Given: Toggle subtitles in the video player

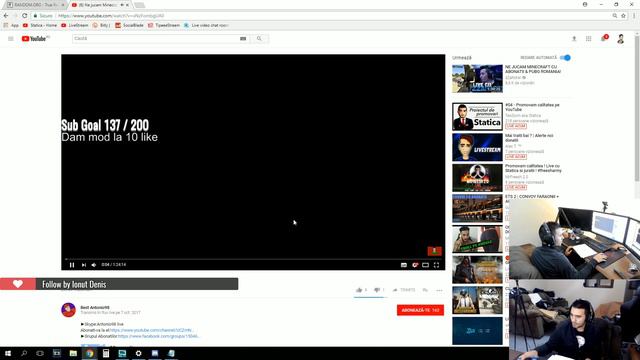Looking at the screenshot, I should pos(404,265).
